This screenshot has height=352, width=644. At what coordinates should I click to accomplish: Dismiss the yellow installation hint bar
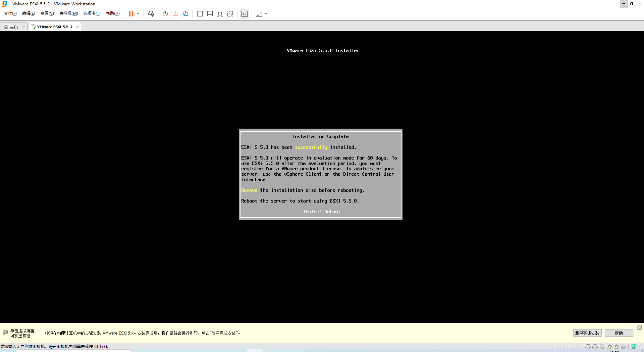[x=639, y=327]
